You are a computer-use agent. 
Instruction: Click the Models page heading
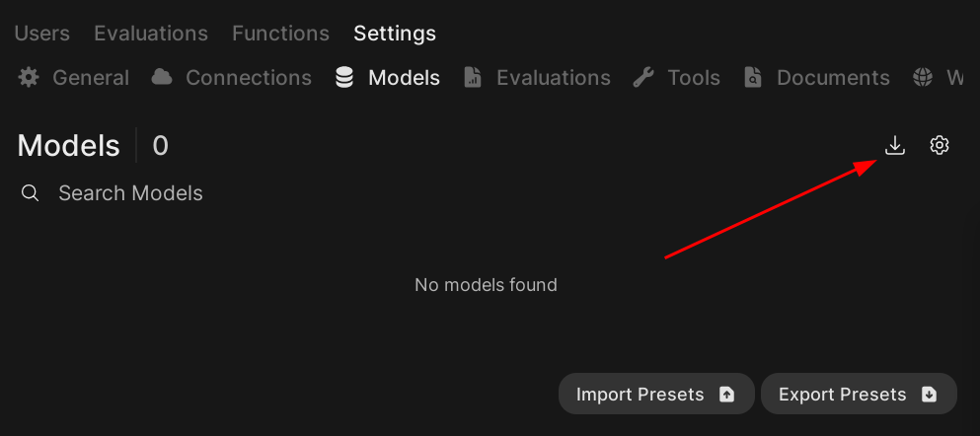[x=68, y=146]
